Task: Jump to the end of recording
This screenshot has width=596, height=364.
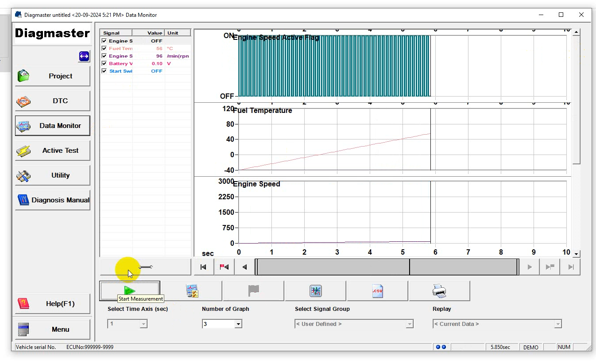Action: [570, 267]
